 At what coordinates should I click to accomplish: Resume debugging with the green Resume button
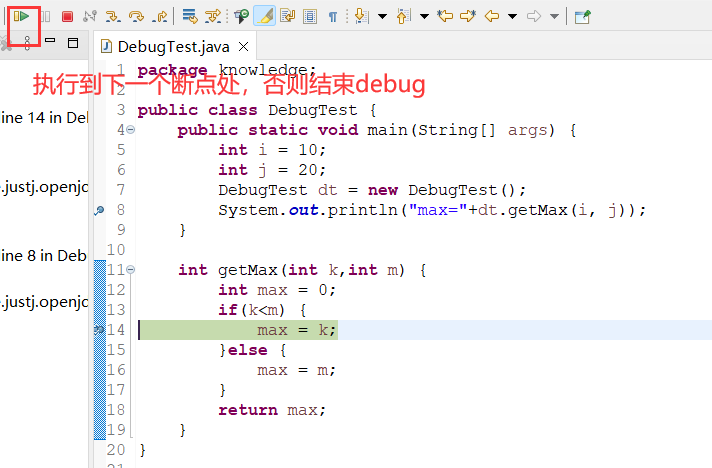click(21, 17)
